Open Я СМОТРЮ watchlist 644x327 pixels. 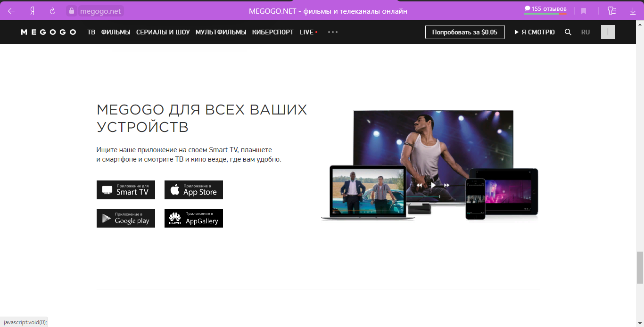click(x=535, y=32)
